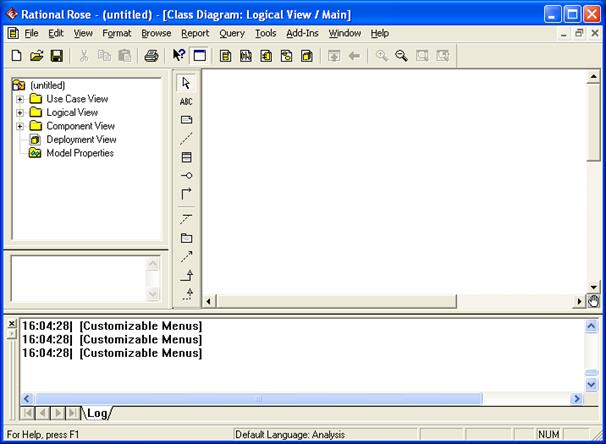The width and height of the screenshot is (606, 444).
Task: Restore the inner diagram window
Action: [x=579, y=33]
